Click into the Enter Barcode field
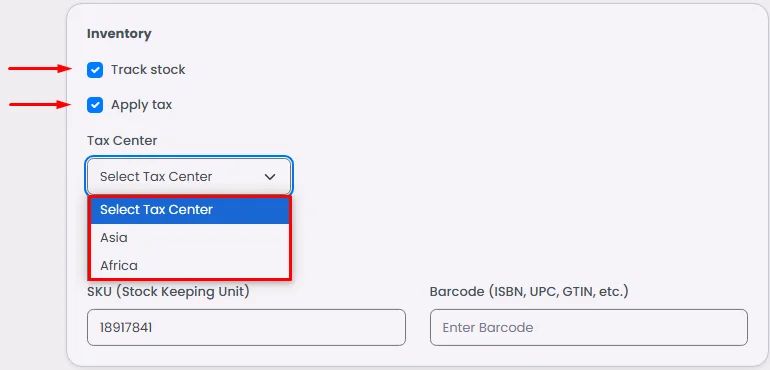 coord(589,327)
